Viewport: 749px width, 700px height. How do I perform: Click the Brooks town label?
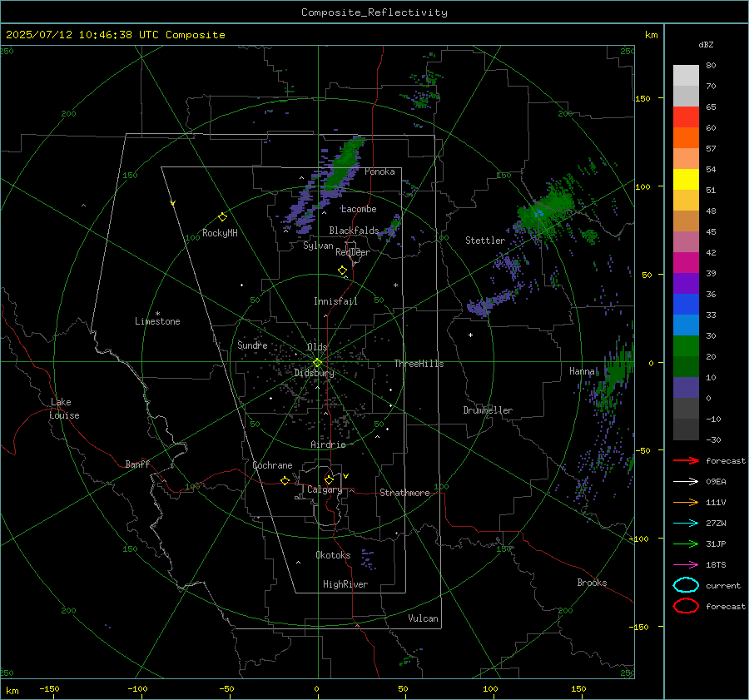[592, 583]
